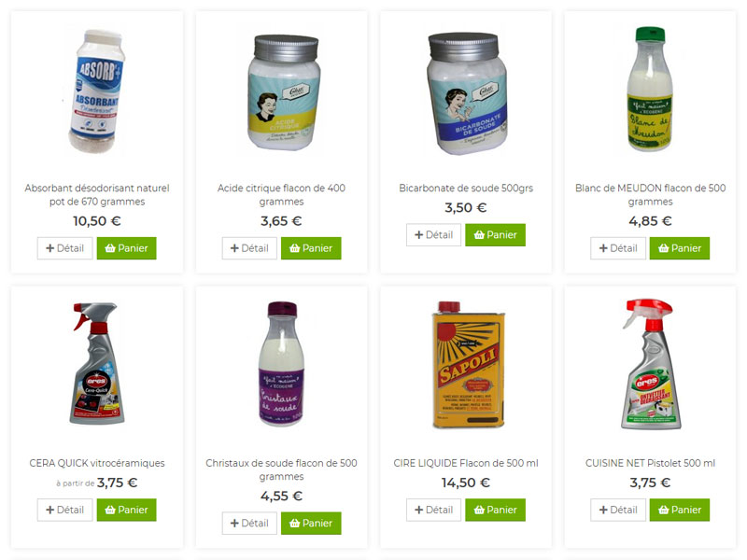Viewport: 747px width, 560px height.
Task: Open Bicarbonate de soude 500grs title link
Action: click(466, 189)
